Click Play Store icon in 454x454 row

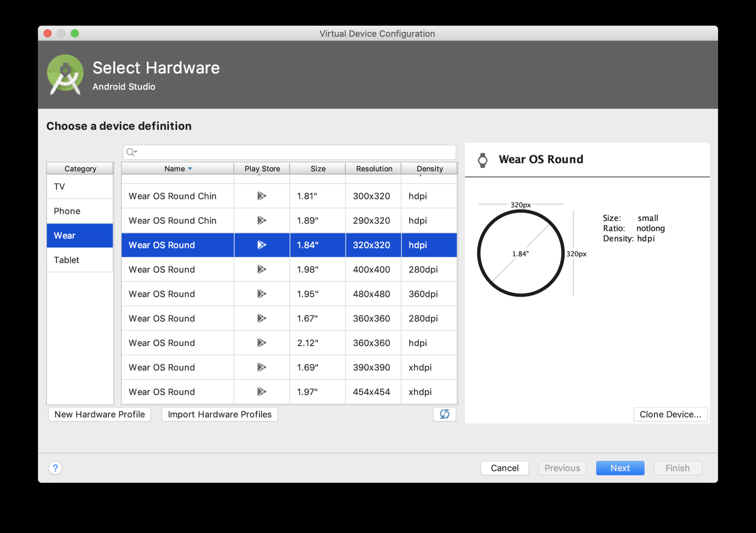[261, 392]
